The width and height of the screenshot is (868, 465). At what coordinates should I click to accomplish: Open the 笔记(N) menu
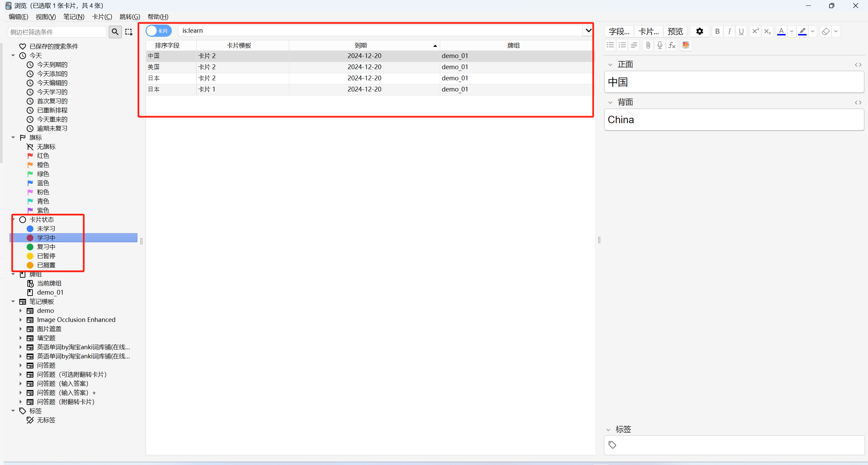pos(74,17)
